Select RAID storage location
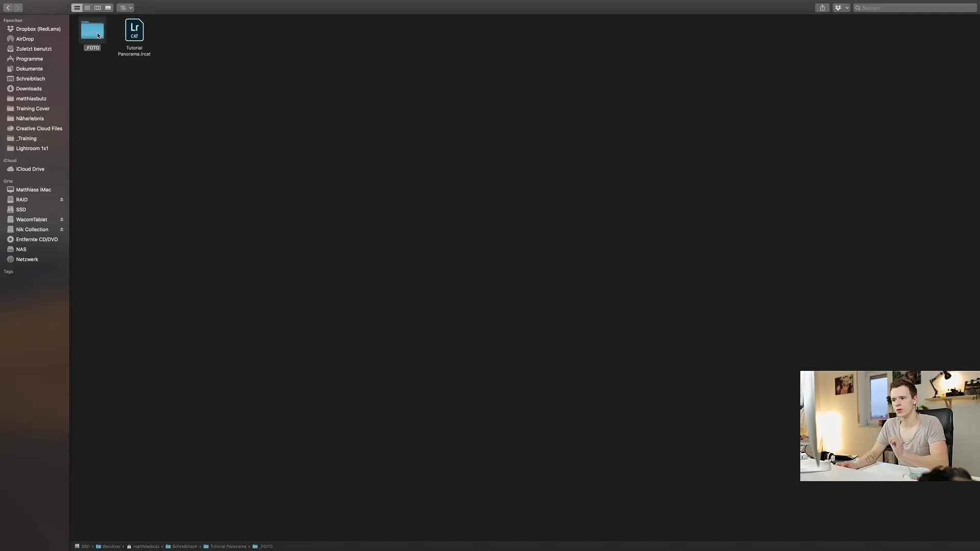The image size is (980, 551). click(21, 200)
